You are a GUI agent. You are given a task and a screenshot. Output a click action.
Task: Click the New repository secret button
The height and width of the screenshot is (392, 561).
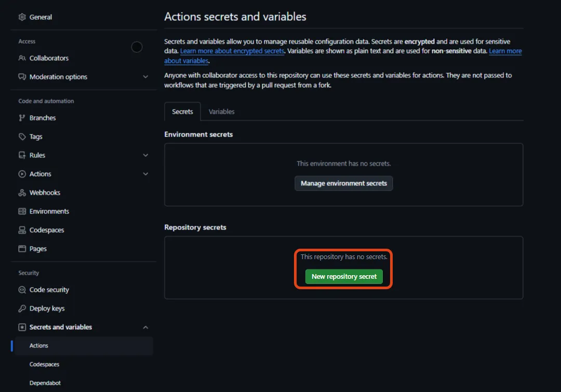click(x=343, y=276)
